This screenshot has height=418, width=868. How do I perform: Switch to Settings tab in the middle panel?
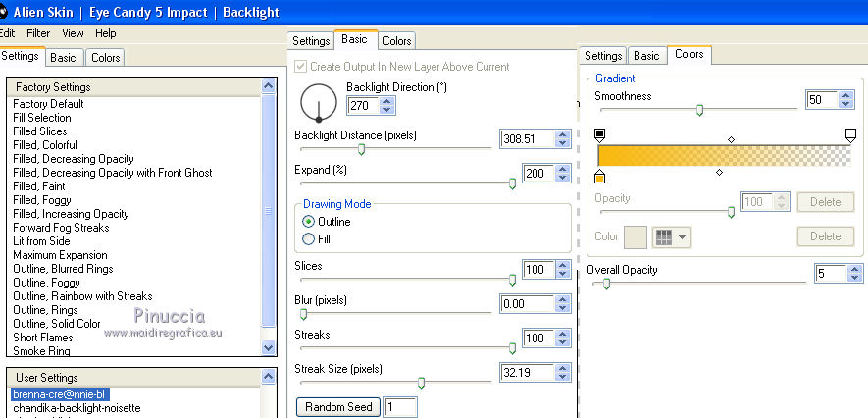tap(311, 41)
